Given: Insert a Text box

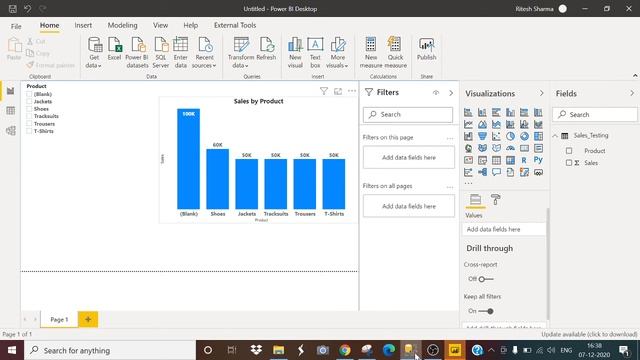Looking at the screenshot, I should pos(315,53).
